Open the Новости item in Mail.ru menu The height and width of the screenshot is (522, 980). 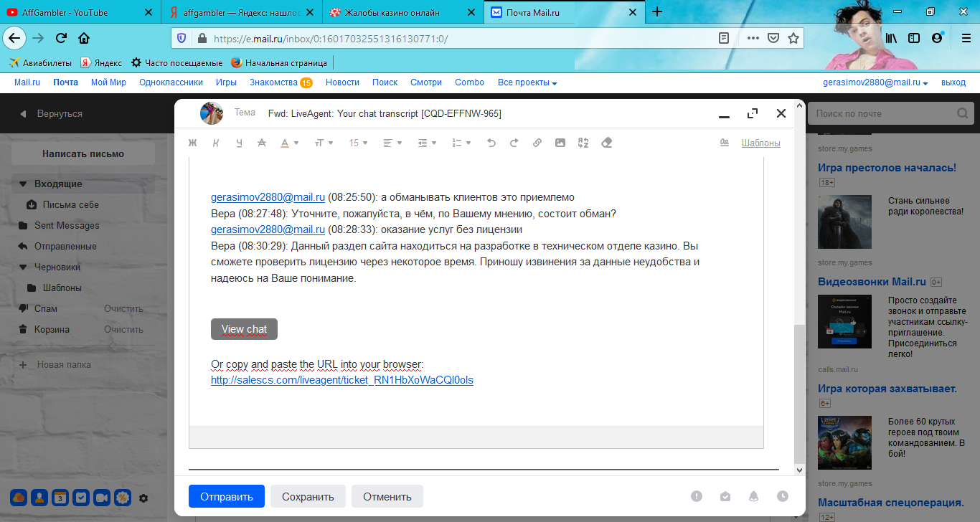coord(342,82)
